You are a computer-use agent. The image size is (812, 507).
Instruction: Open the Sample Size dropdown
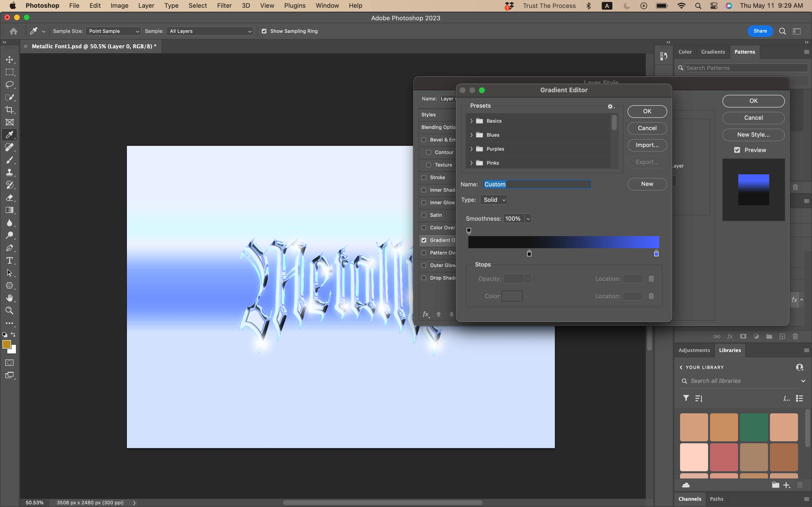pyautogui.click(x=113, y=31)
